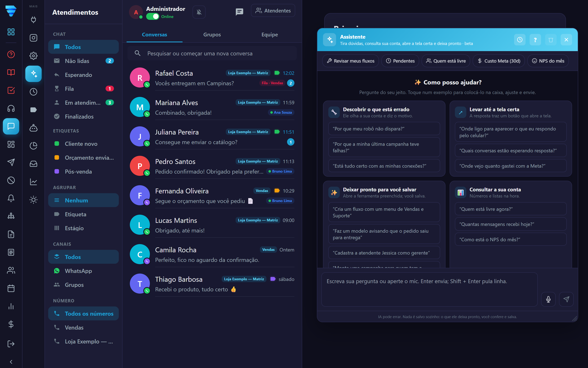This screenshot has width=588, height=368.
Task: Toggle the Online status switch
Action: [153, 17]
